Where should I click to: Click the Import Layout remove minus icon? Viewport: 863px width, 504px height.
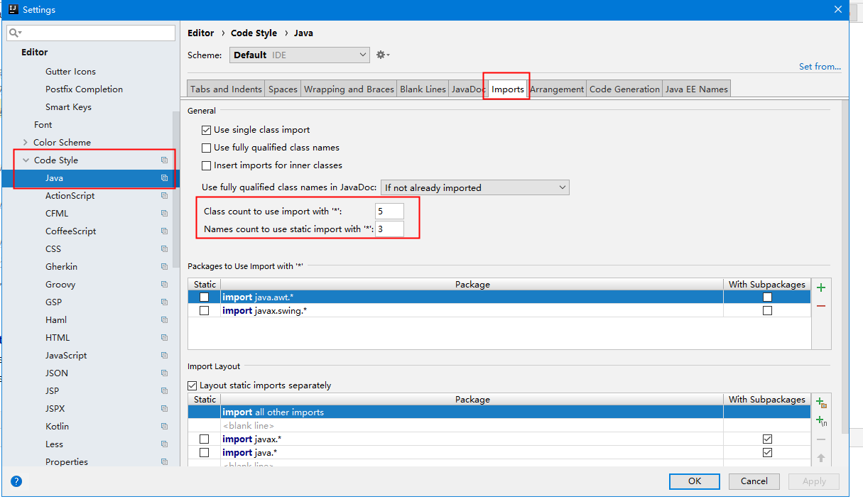coord(821,439)
